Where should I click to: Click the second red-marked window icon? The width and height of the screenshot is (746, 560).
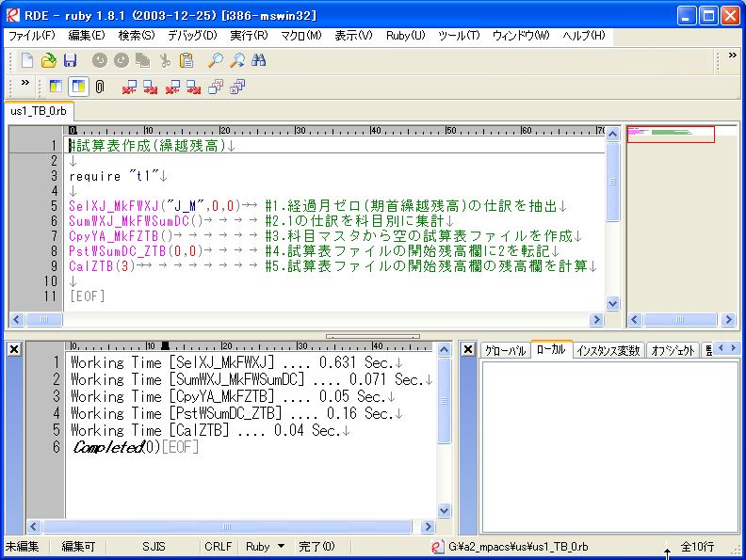151,87
